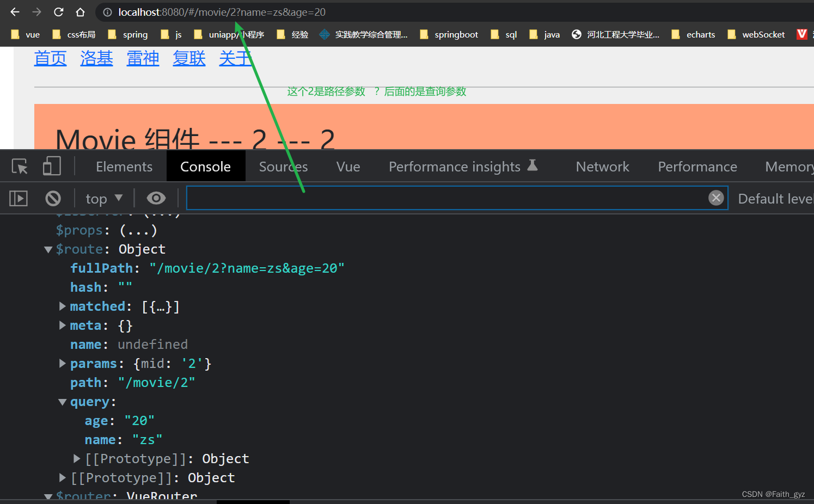This screenshot has width=814, height=504.
Task: Click the hash: "" row
Action: pyautogui.click(x=101, y=287)
